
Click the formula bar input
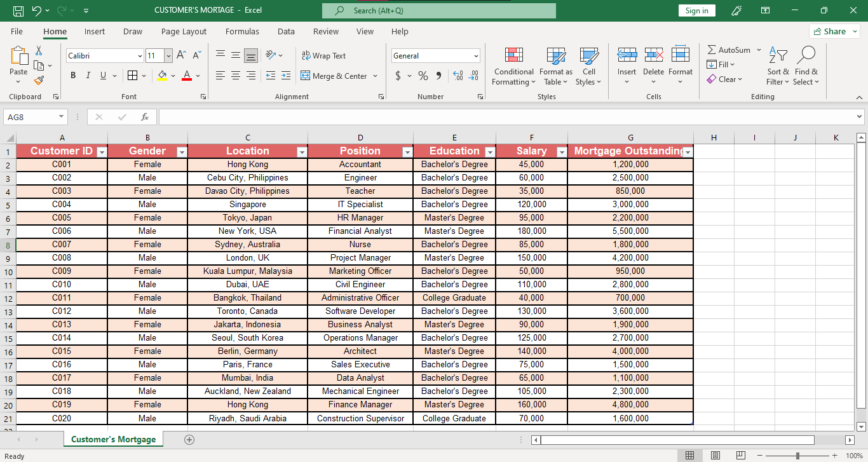click(x=507, y=117)
